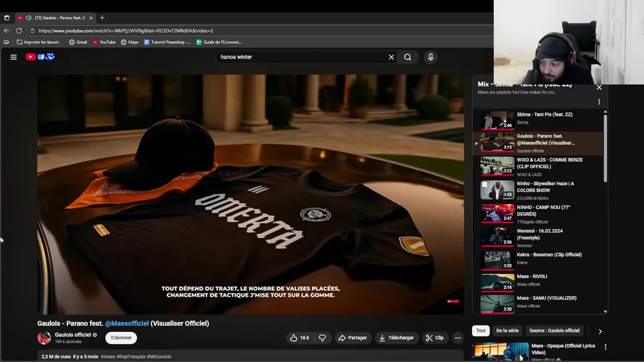
Task: Play Skima - Tant Pis from playlist
Action: tap(538, 119)
